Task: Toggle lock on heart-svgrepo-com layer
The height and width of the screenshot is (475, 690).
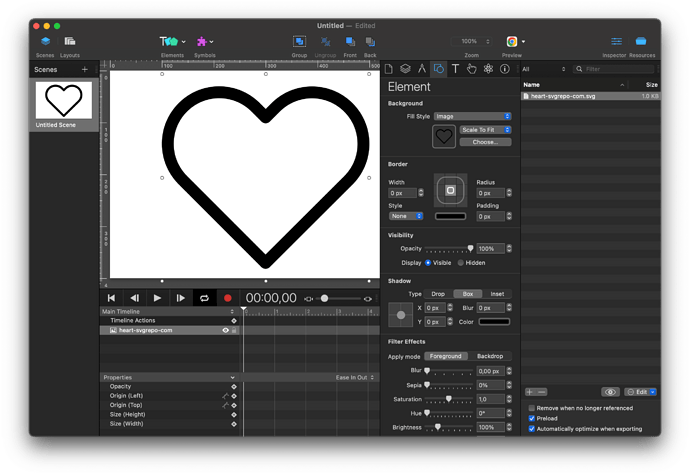Action: [x=234, y=330]
